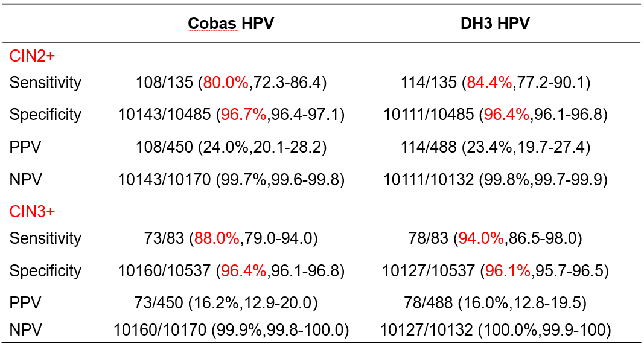Select the DH3 HPV column header

pos(491,22)
